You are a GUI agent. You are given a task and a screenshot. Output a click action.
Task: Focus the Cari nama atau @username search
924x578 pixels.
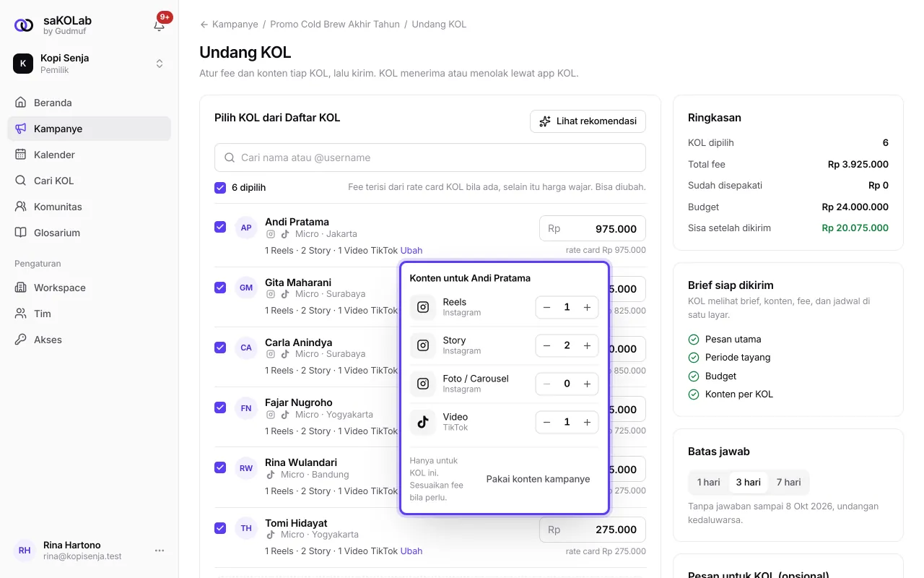click(430, 158)
